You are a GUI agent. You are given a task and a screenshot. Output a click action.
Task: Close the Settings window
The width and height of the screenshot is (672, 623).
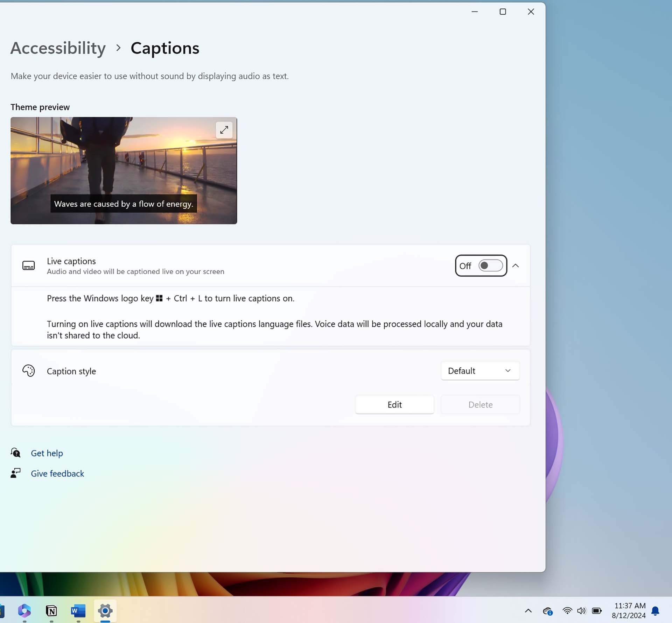pos(531,12)
